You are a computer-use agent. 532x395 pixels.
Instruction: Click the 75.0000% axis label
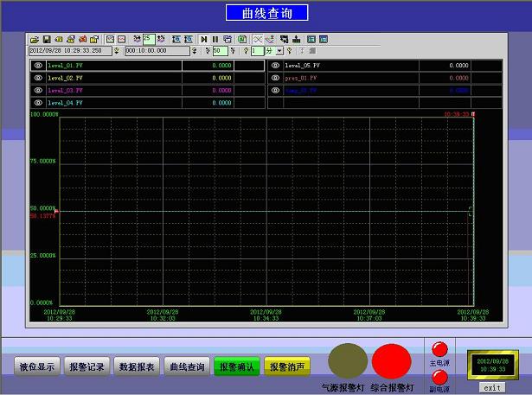coord(42,161)
